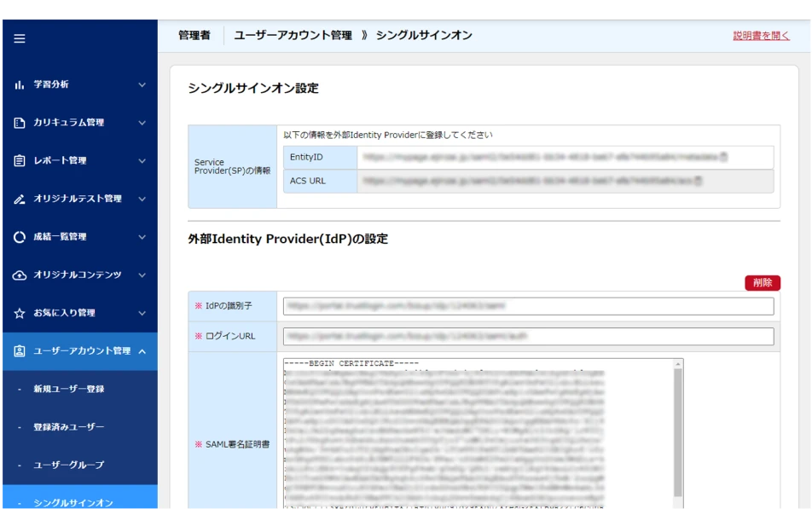
Task: Click the 学習分析 bar chart icon
Action: [x=20, y=85]
